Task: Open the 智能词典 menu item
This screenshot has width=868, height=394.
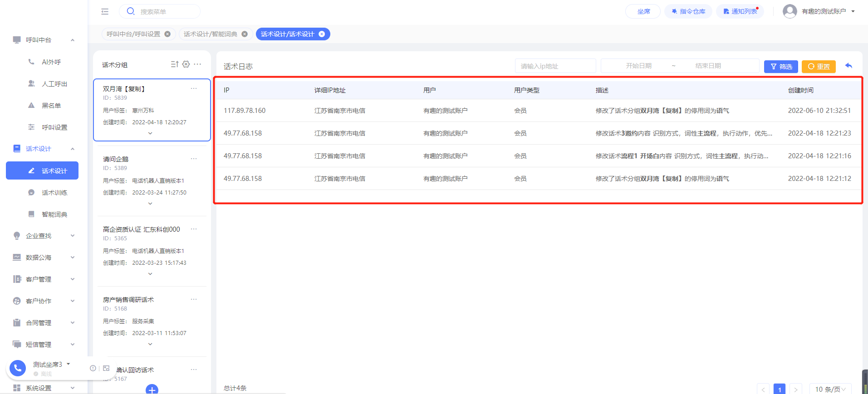Action: [54, 214]
